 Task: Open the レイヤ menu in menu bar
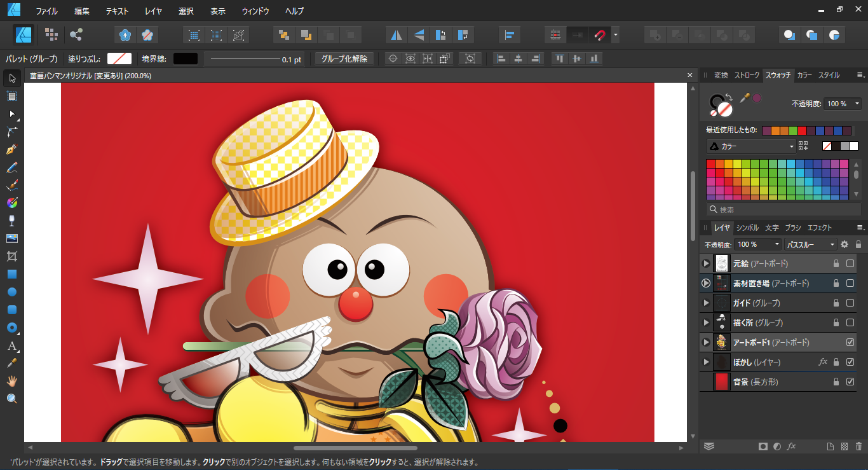153,11
